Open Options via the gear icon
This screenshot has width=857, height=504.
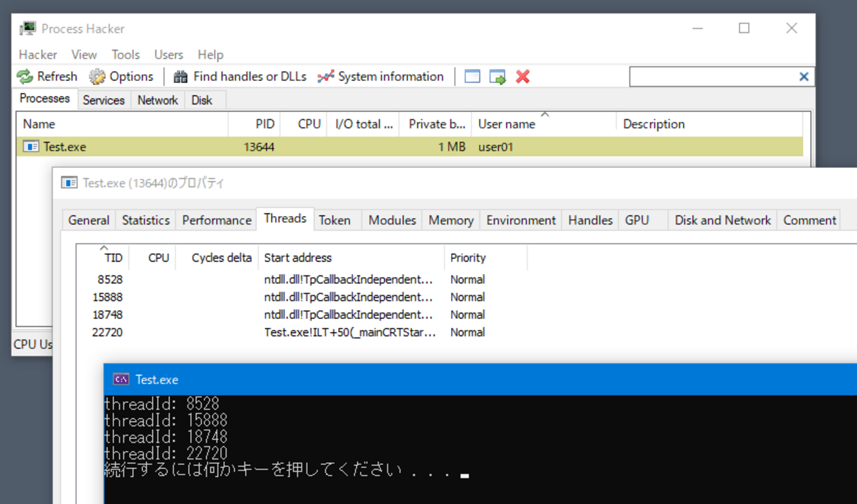97,77
